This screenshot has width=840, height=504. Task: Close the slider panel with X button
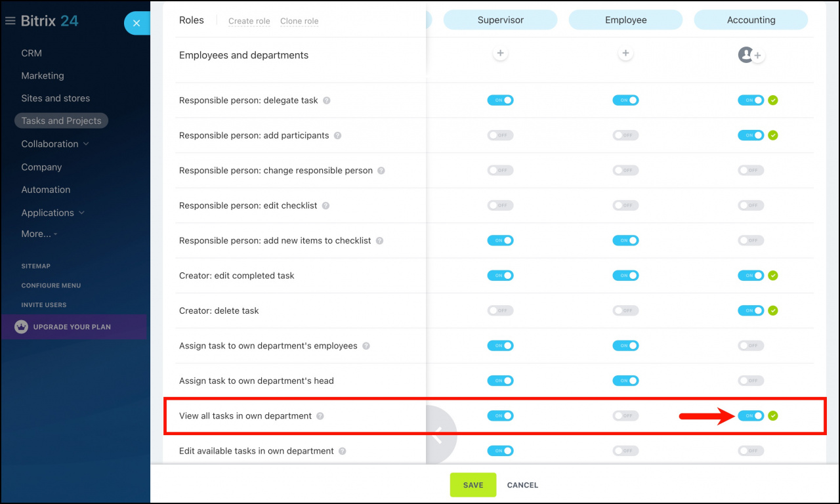pyautogui.click(x=136, y=23)
